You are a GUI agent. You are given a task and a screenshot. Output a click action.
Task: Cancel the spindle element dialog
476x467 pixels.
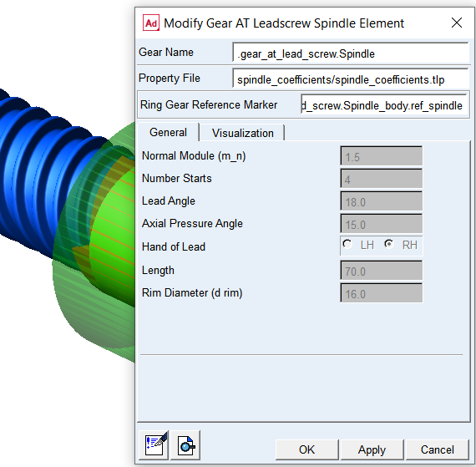[437, 449]
